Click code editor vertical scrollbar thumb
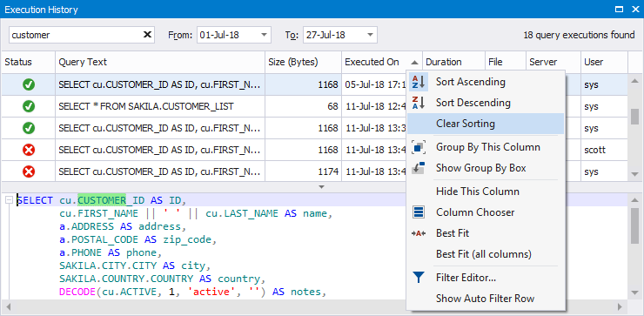This screenshot has height=316, width=644. [635, 225]
